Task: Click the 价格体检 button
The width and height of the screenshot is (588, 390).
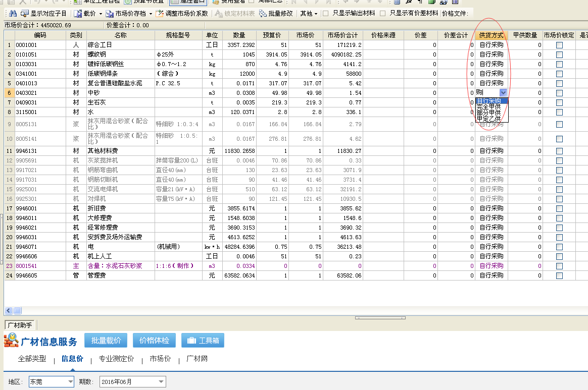Action: coord(154,340)
